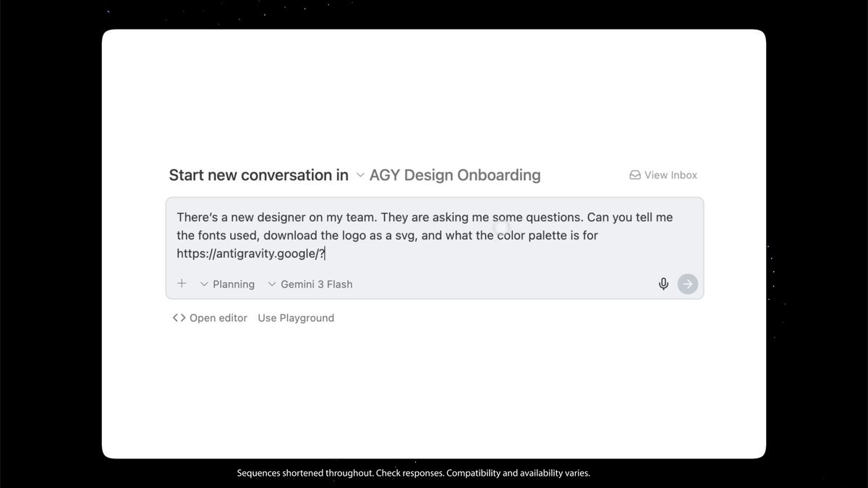Click the Open editor link
The image size is (868, 488).
pos(218,318)
